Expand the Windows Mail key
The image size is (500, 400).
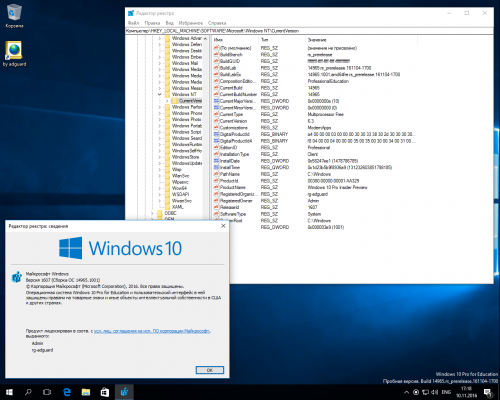pyautogui.click(x=160, y=63)
